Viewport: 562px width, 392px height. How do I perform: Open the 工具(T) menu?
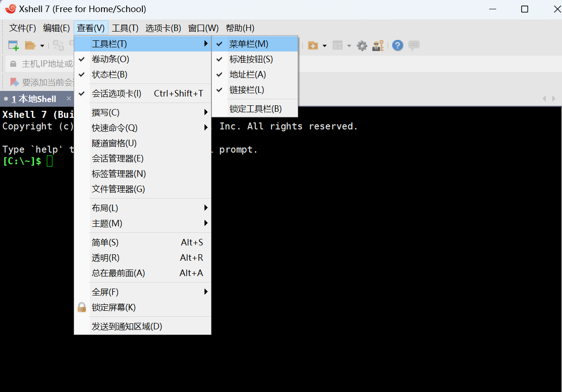125,28
